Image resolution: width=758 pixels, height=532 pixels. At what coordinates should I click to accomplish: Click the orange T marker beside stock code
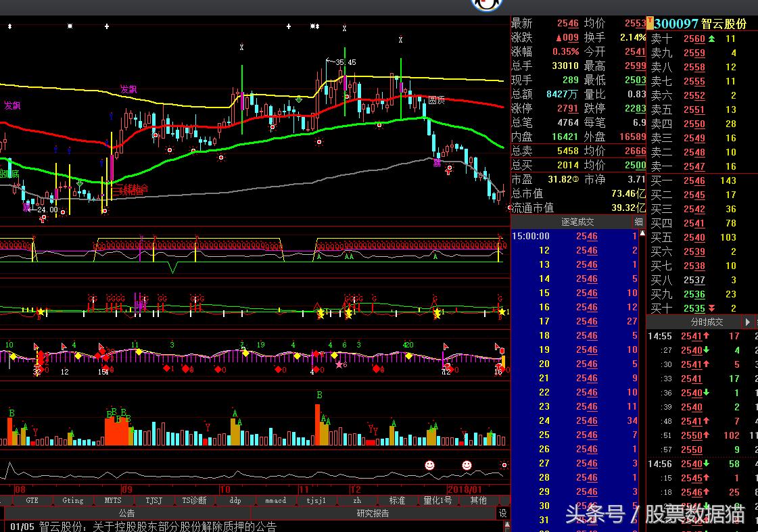point(650,23)
